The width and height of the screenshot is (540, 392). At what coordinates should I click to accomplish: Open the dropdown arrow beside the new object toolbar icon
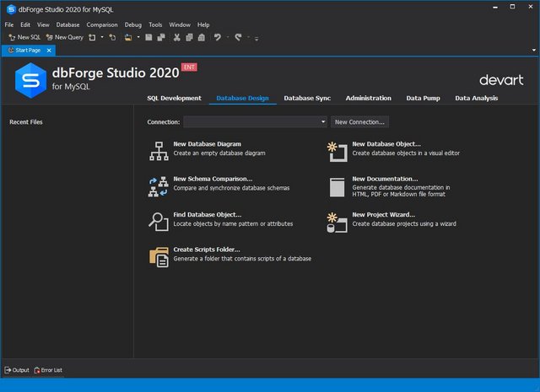pyautogui.click(x=102, y=37)
